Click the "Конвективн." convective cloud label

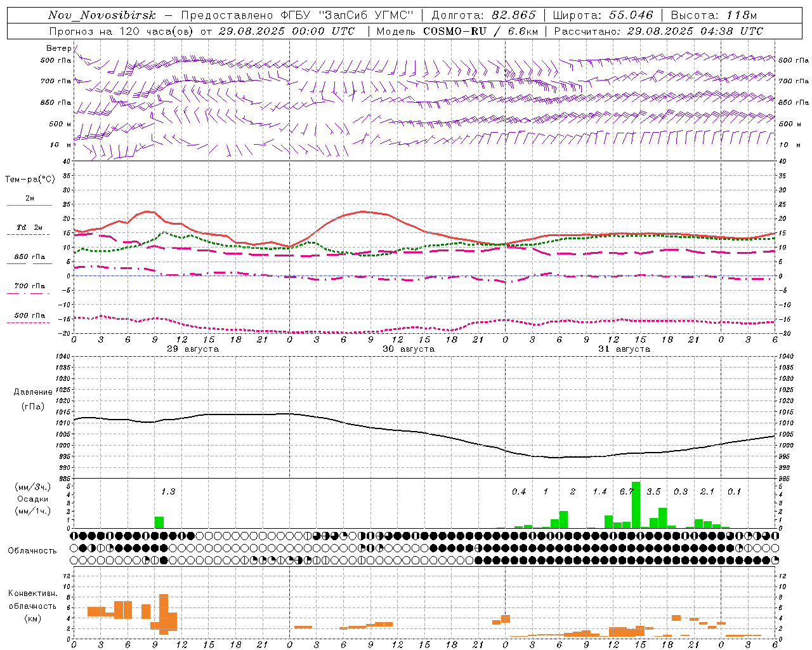click(x=33, y=594)
